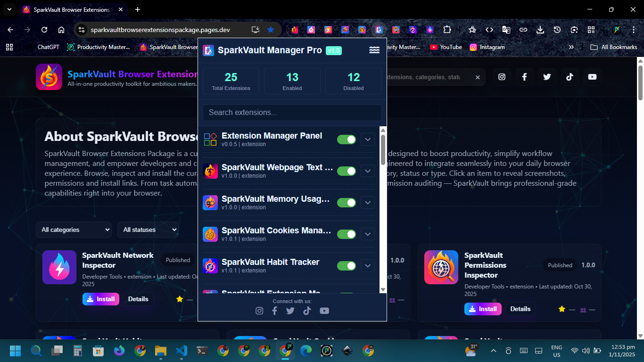This screenshot has height=362, width=644.
Task: Install the SparkVault Permissions Inspector extension
Action: point(483,309)
